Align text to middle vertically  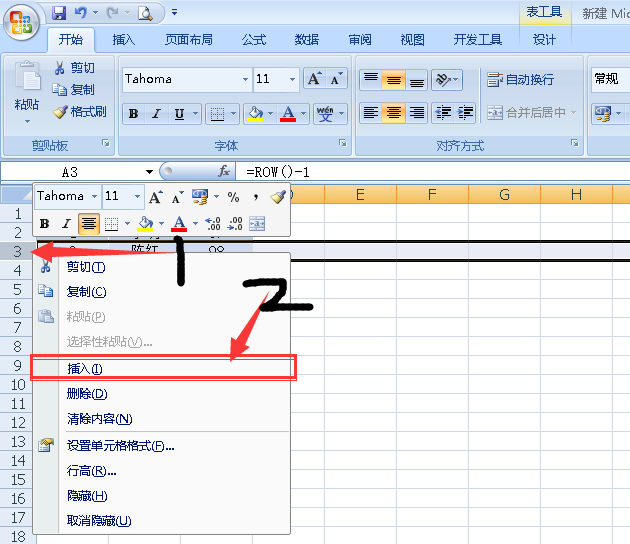[x=393, y=80]
